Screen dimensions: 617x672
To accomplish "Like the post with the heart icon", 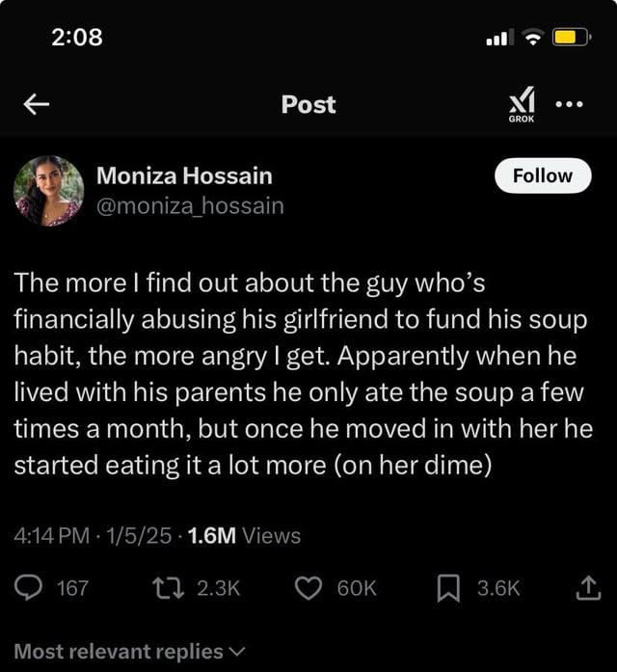I will click(x=308, y=588).
